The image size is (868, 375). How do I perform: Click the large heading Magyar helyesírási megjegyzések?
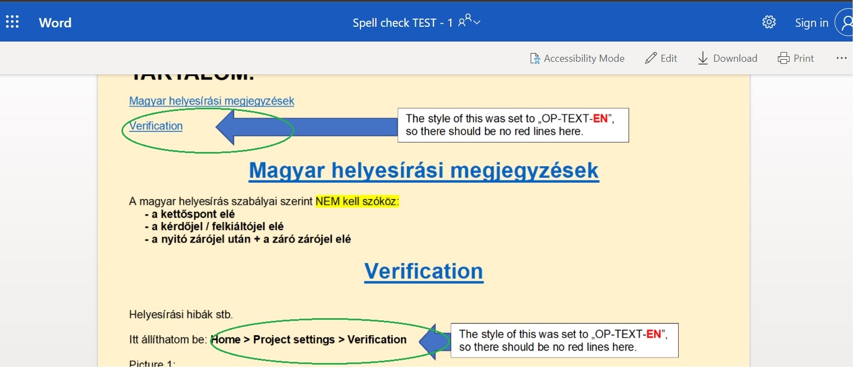(x=424, y=170)
